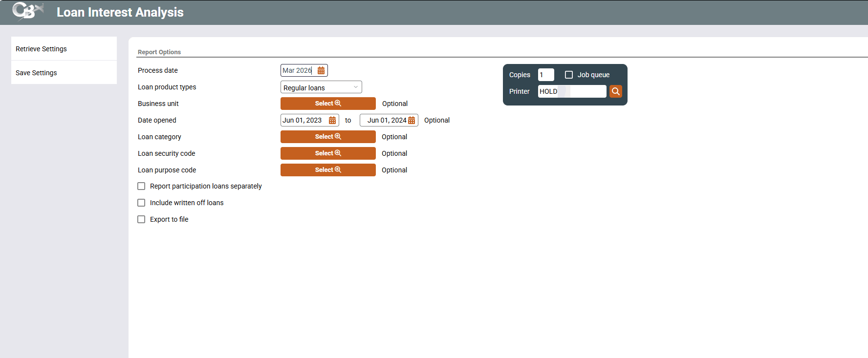868x358 pixels.
Task: Toggle the Job queue checkbox
Action: 569,75
